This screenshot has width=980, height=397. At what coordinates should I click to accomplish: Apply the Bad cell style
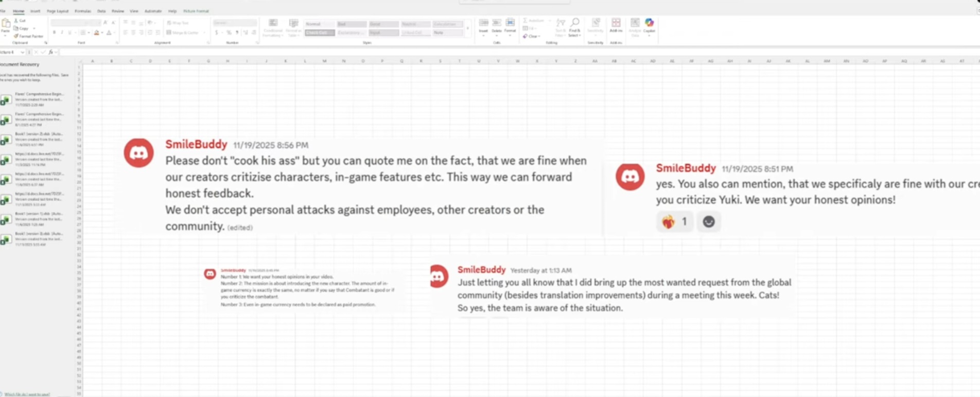point(352,24)
